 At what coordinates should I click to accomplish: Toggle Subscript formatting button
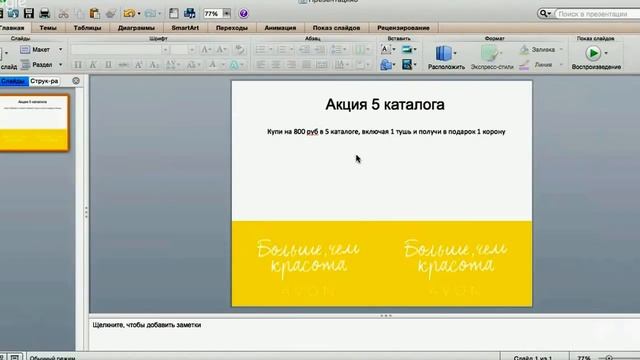(x=154, y=65)
